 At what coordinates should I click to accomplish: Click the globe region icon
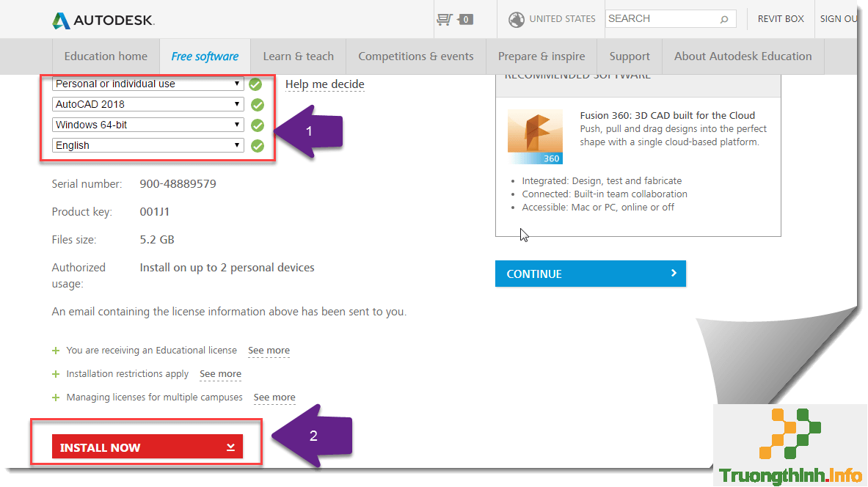click(x=517, y=19)
